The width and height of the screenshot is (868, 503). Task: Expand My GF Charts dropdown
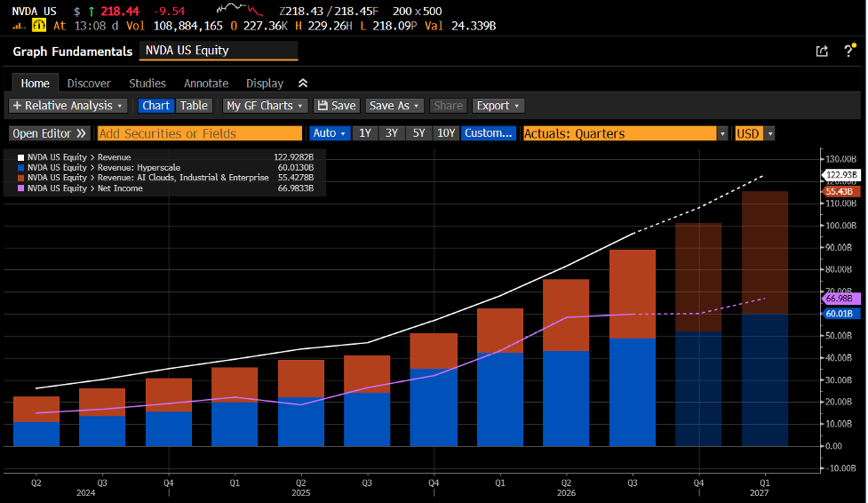[x=265, y=106]
